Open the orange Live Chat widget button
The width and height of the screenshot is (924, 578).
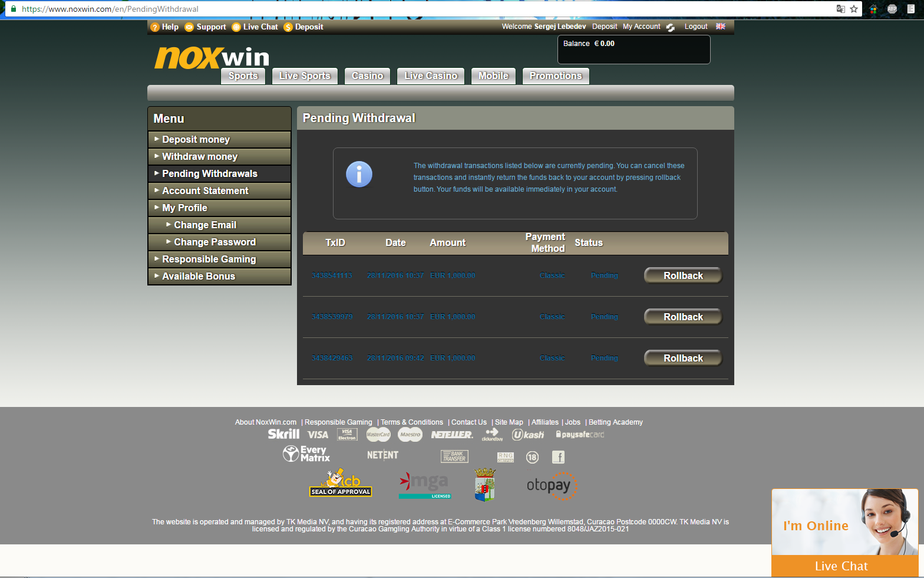point(845,566)
